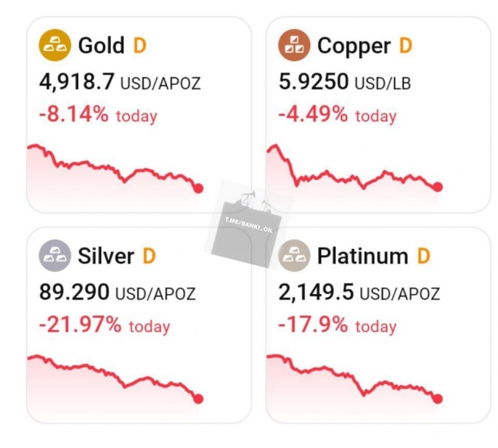Click the end dot on Copper chart
This screenshot has width=498, height=448.
pos(437,187)
